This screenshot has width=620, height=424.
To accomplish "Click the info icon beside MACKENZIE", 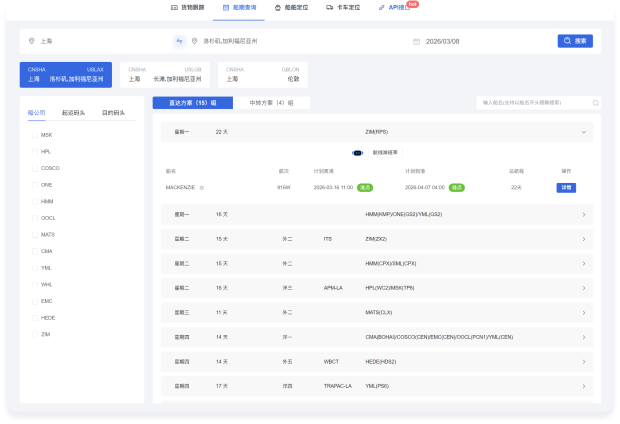I will pos(202,187).
